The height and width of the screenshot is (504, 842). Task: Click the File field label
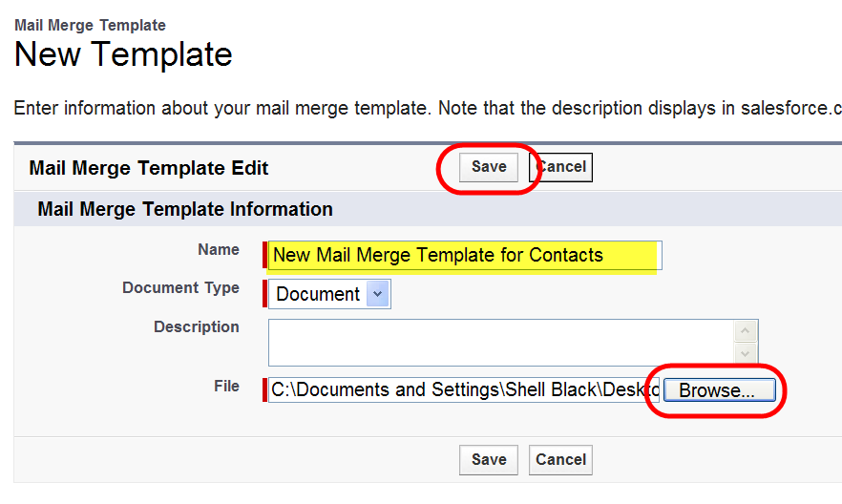226,387
